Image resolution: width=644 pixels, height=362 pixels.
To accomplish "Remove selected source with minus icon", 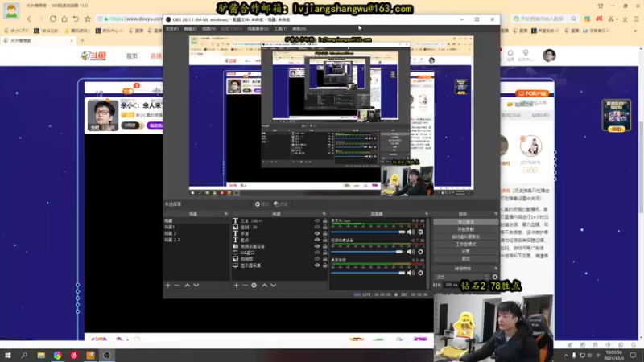I will click(x=246, y=286).
